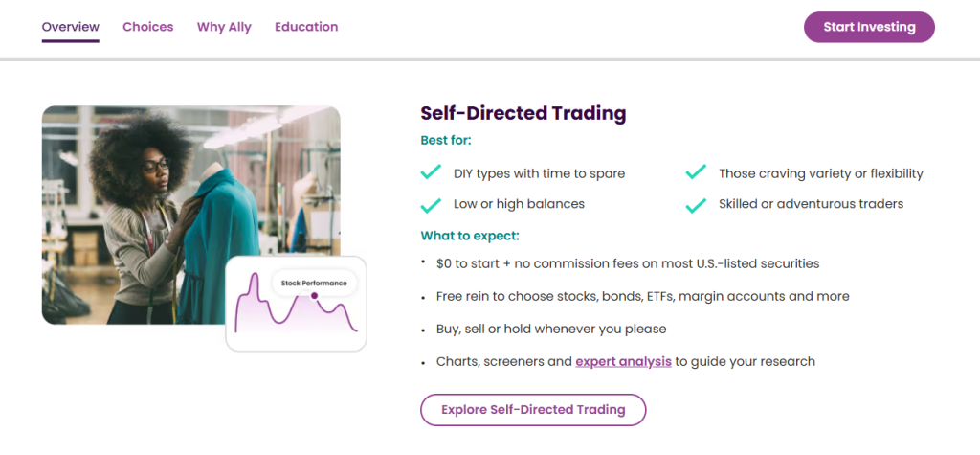Click the checkmark beside "DIY types with time to spare"
Viewport: 980px width, 455px height.
point(431,173)
